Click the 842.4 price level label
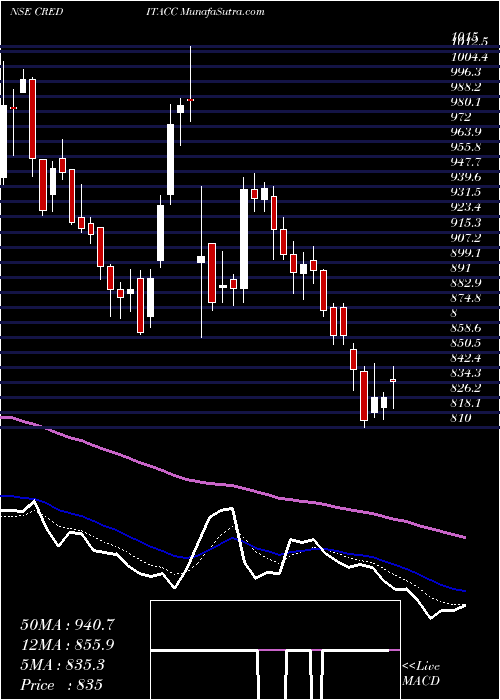The width and height of the screenshot is (500, 700). 468,358
